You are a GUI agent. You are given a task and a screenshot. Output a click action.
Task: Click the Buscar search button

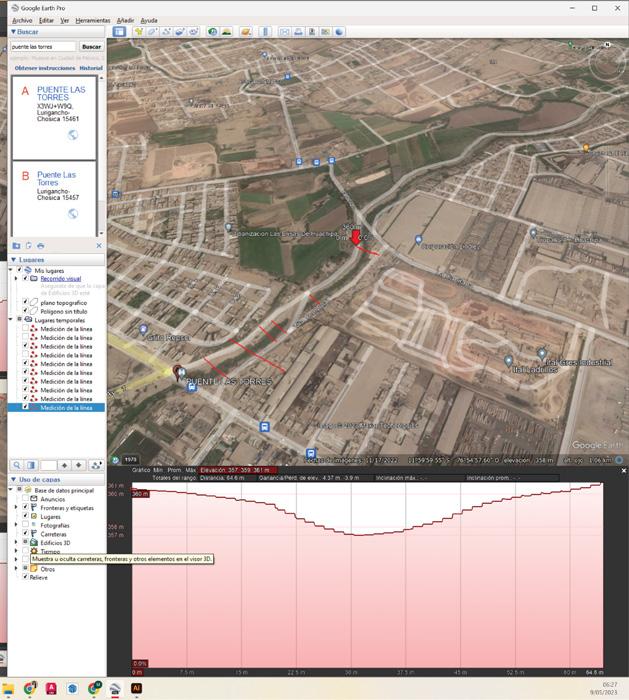pyautogui.click(x=91, y=46)
